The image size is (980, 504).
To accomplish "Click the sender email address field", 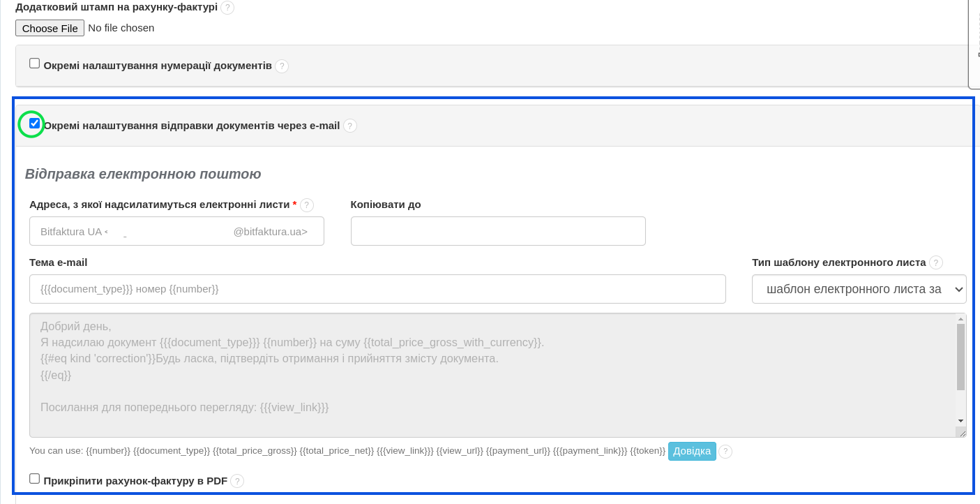I will point(176,231).
